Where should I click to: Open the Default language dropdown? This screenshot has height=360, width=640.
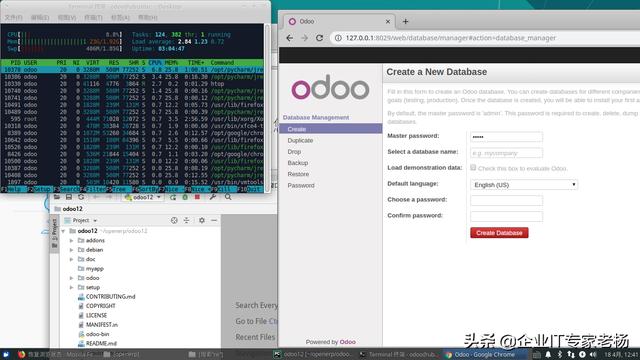[x=524, y=185]
